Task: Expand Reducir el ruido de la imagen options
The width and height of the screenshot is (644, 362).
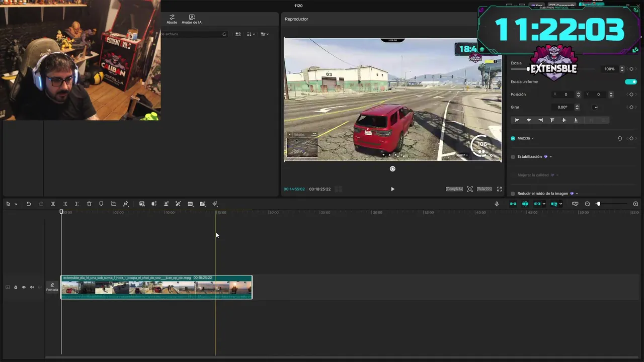Action: [577, 194]
